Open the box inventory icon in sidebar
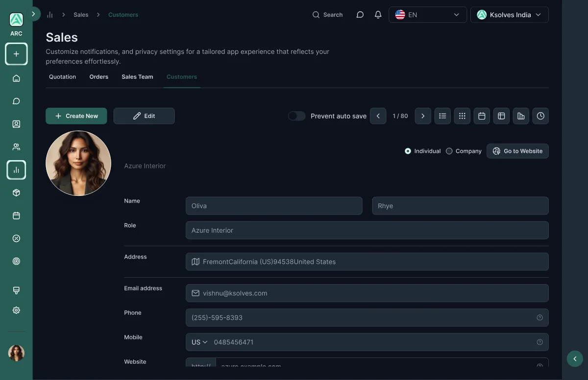This screenshot has height=380, width=588. tap(16, 193)
